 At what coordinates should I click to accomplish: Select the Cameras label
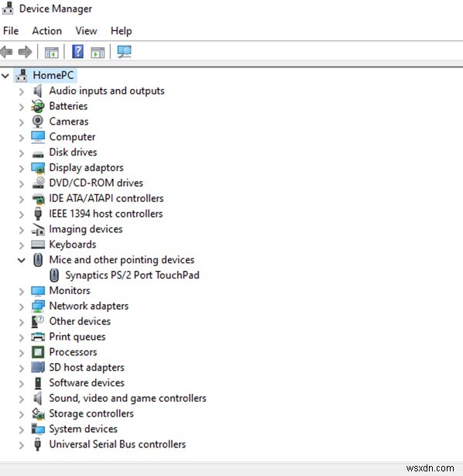[69, 122]
